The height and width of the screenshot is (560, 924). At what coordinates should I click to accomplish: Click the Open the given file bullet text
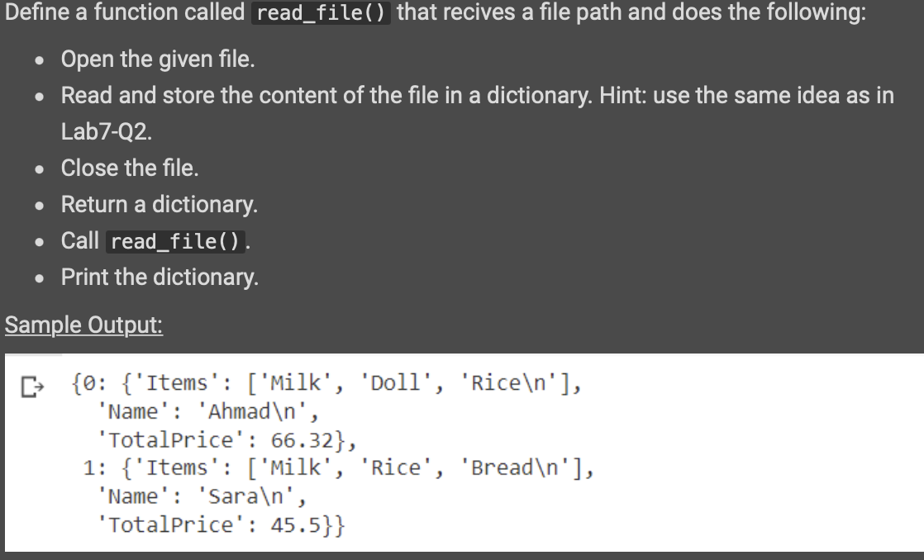click(x=157, y=59)
